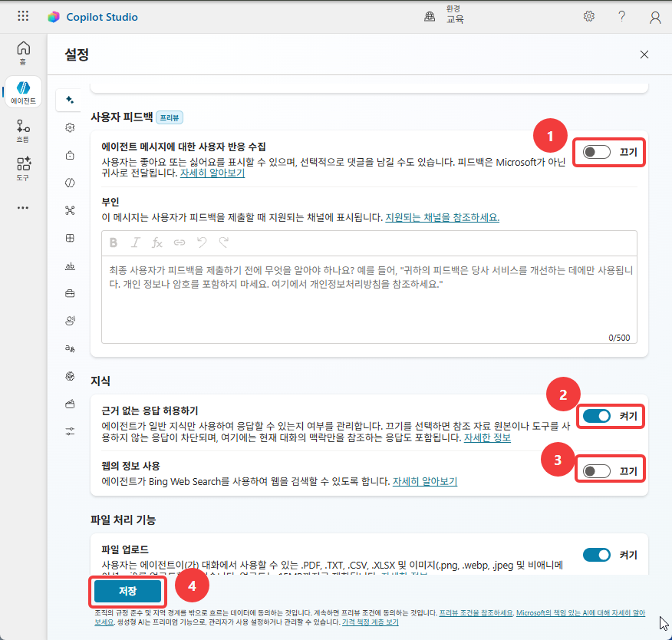672x640 pixels.
Task: Open the environment picker icon
Action: pyautogui.click(x=430, y=17)
